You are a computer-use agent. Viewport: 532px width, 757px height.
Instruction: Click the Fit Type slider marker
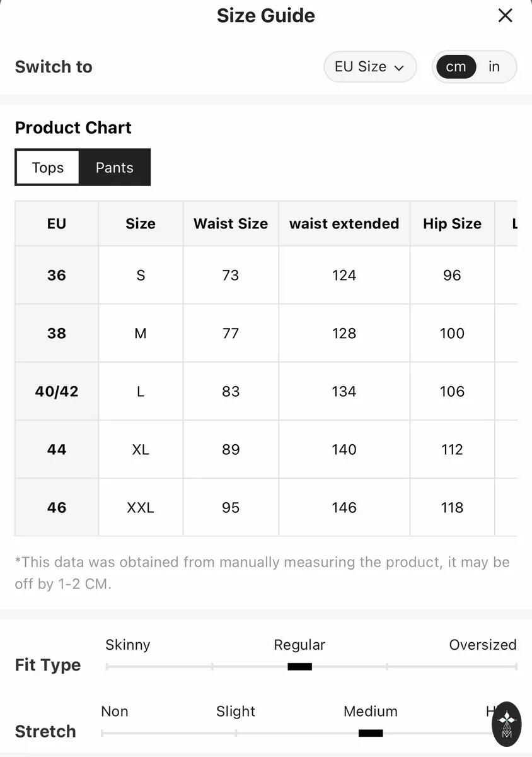(300, 666)
